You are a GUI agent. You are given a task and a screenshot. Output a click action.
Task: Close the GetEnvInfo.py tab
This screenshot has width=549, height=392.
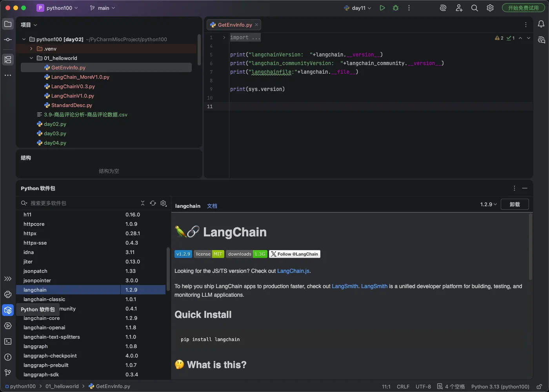(x=256, y=25)
